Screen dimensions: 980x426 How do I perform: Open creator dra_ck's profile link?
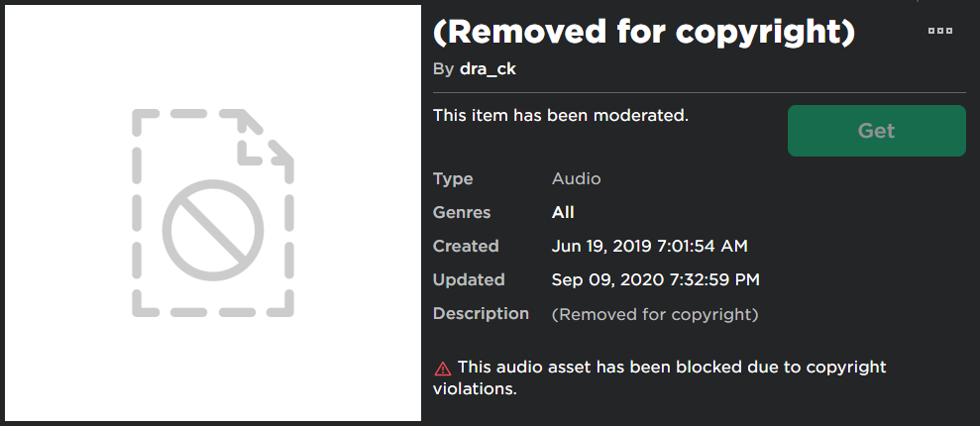coord(488,69)
